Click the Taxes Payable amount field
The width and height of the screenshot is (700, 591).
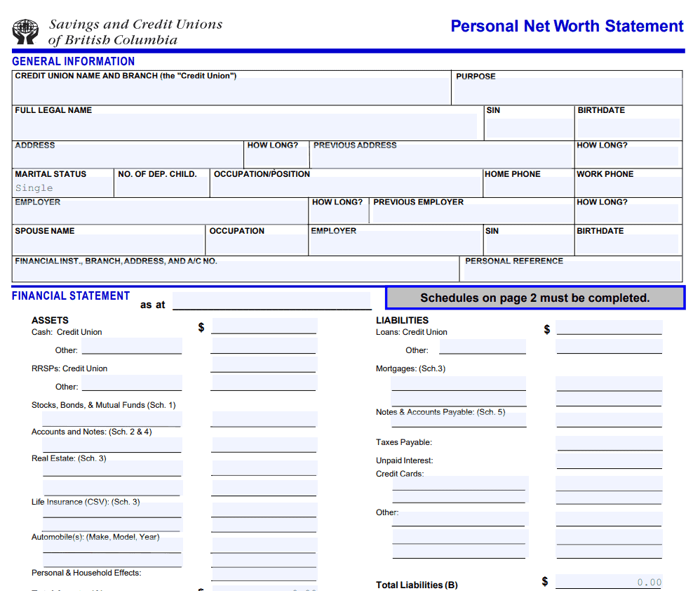[x=610, y=443]
